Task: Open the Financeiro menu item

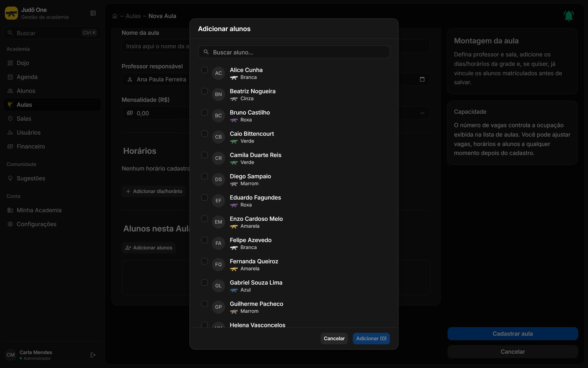Action: (x=52, y=147)
